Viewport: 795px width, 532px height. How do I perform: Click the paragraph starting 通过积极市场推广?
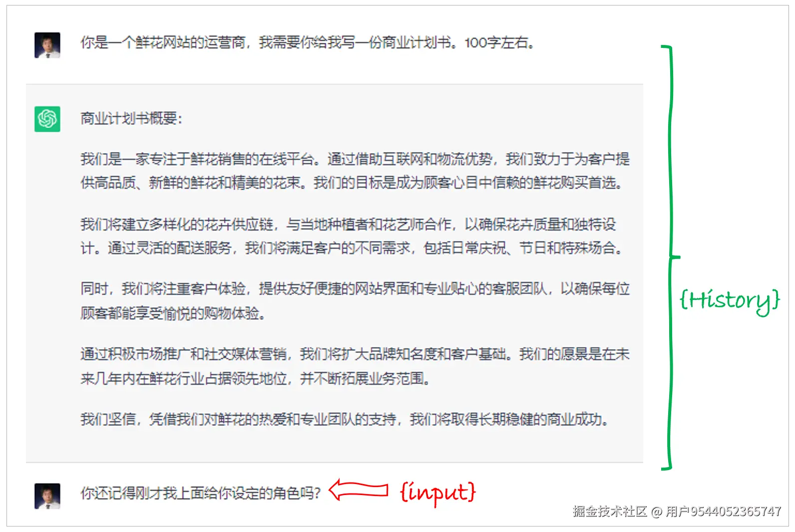[x=355, y=366]
